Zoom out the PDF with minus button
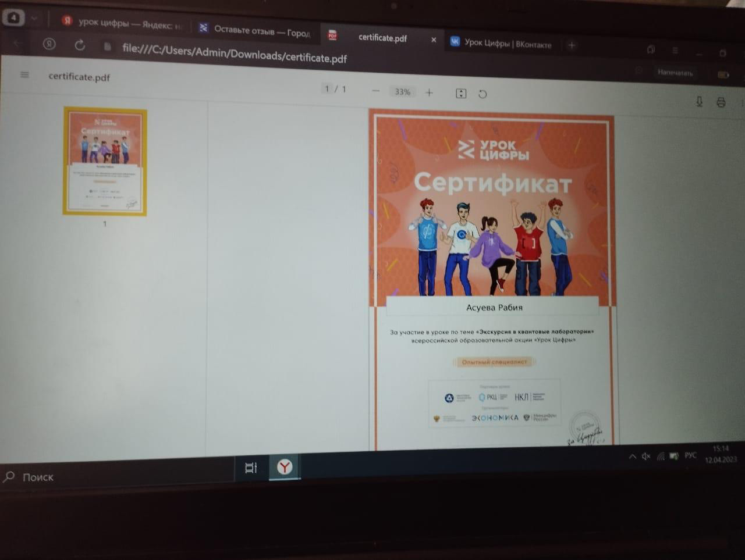The width and height of the screenshot is (745, 560). pyautogui.click(x=376, y=91)
